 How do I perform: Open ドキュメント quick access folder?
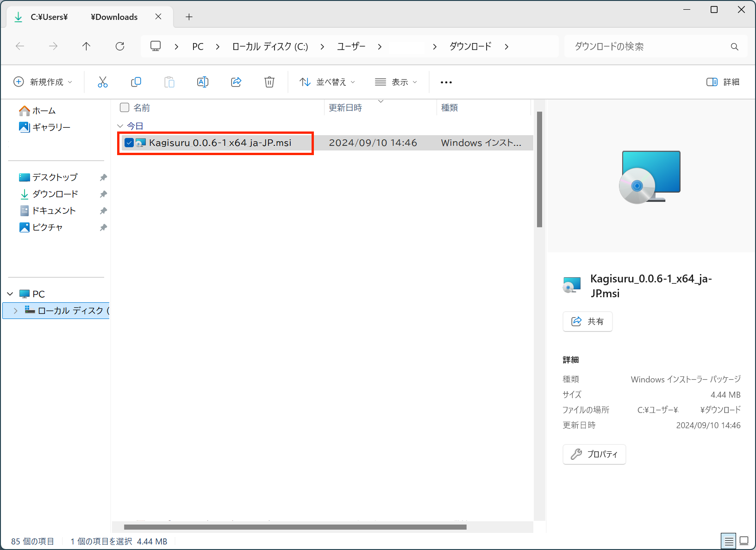[x=47, y=211]
